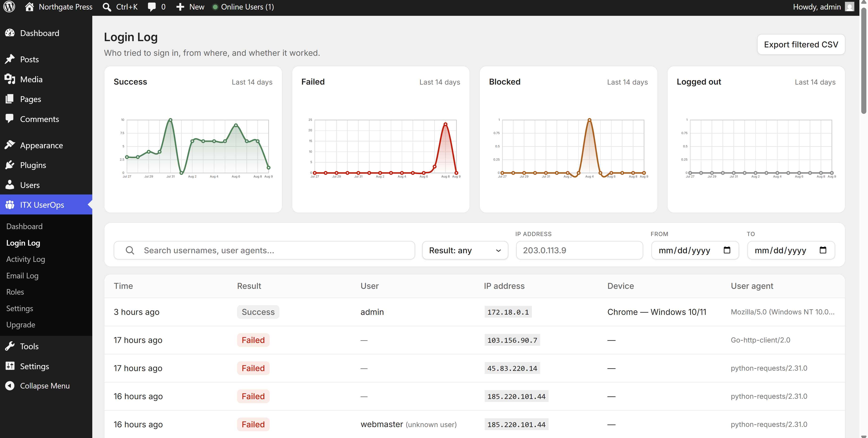Open the admin avatar in top bar

(849, 7)
